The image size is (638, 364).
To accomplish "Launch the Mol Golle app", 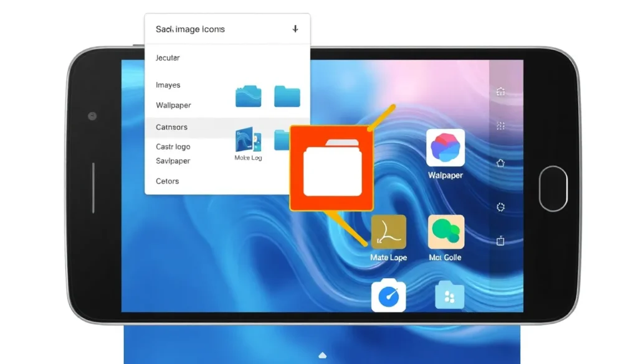I will coord(445,232).
